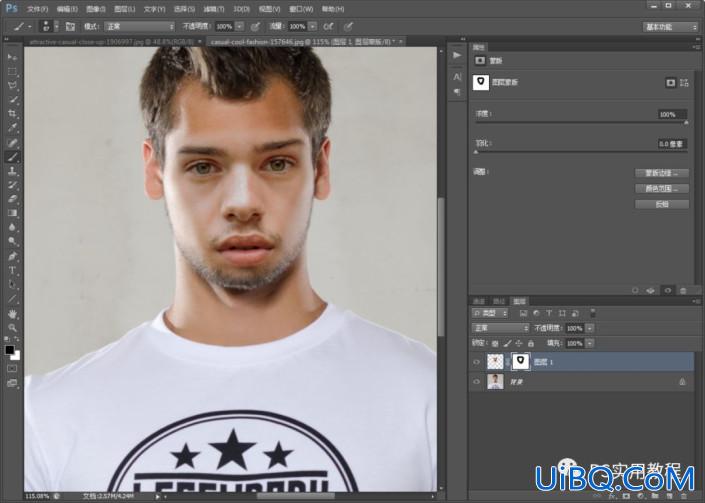
Task: Select the Line shape tool
Action: point(12,298)
